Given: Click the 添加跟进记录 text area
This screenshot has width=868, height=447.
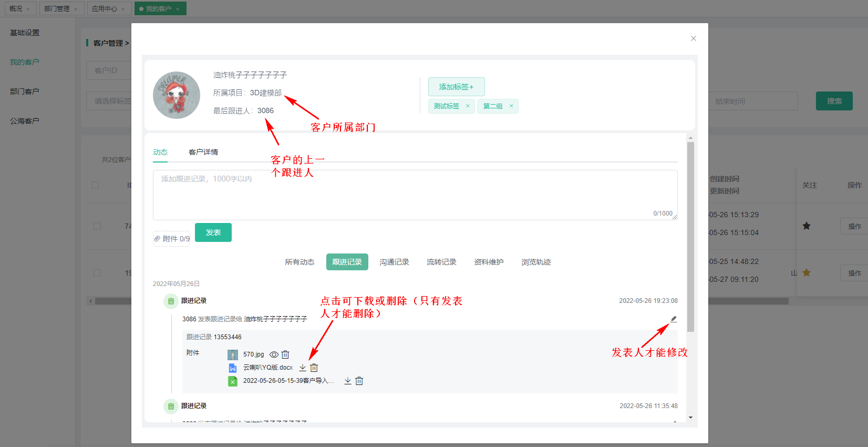Looking at the screenshot, I should click(415, 195).
